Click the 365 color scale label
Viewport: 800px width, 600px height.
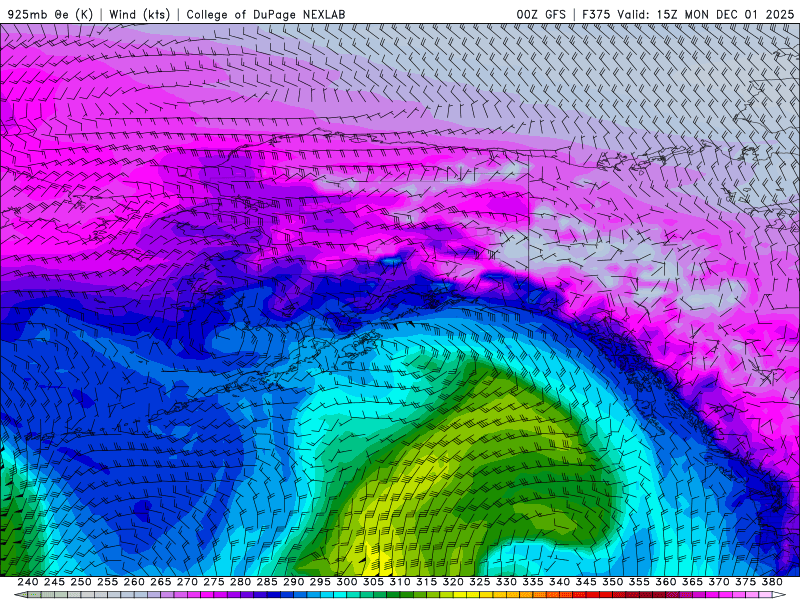point(692,582)
